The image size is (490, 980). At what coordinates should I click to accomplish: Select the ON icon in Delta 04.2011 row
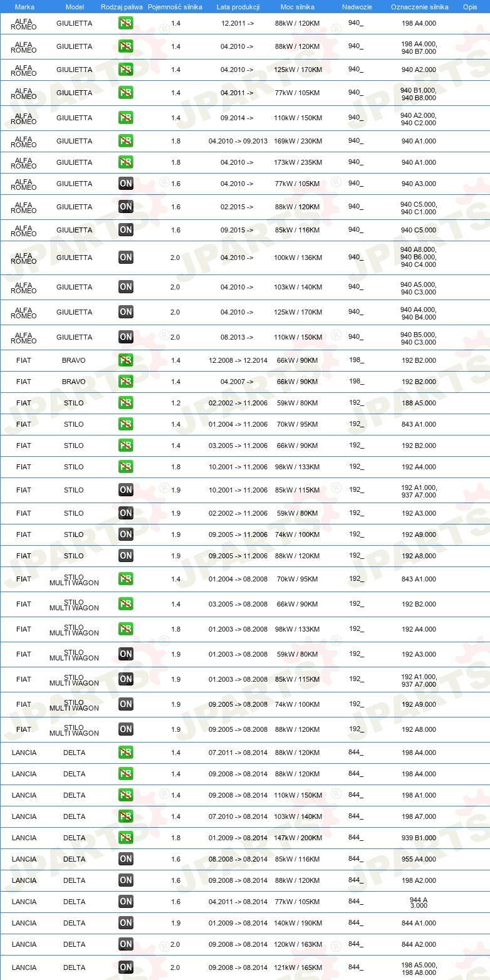(x=126, y=902)
